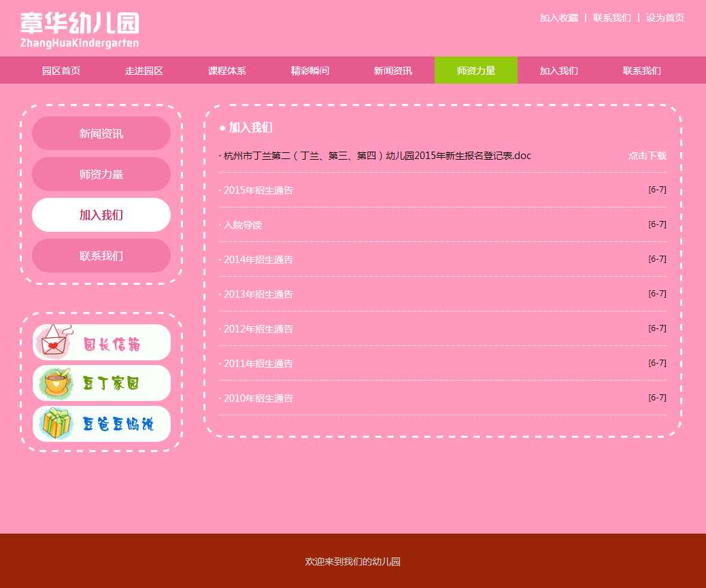Click 新闻资讯 button in the sidebar
This screenshot has height=588, width=706.
click(101, 134)
